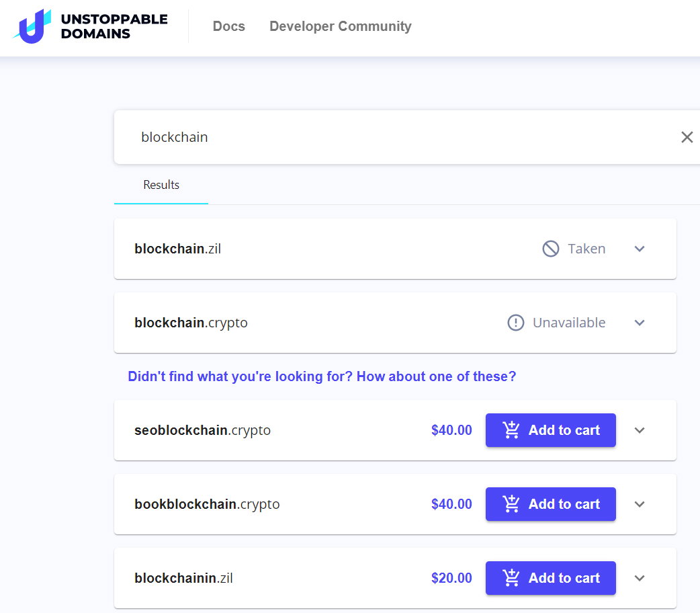Expand seoblockchain.crypto result chevron
This screenshot has height=613, width=700.
click(640, 430)
